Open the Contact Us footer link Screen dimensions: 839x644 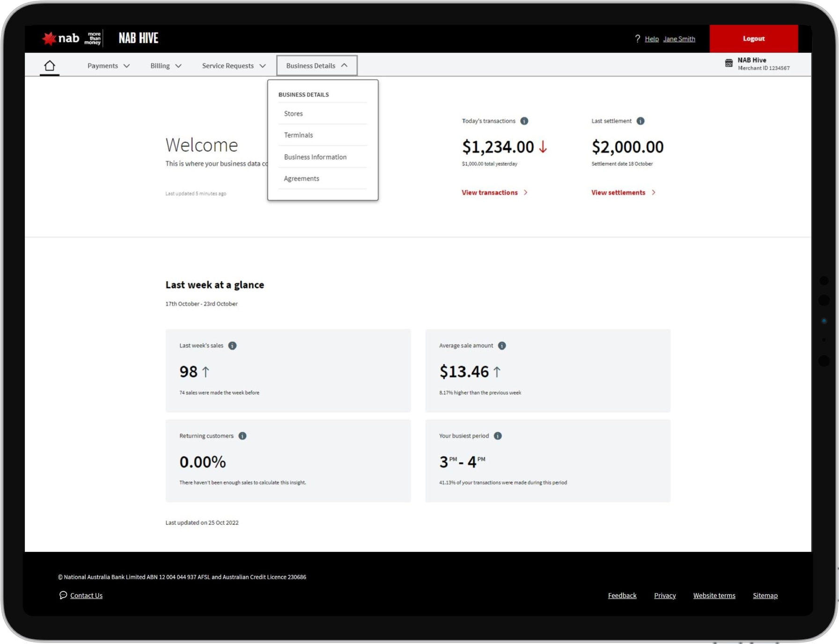pos(86,595)
